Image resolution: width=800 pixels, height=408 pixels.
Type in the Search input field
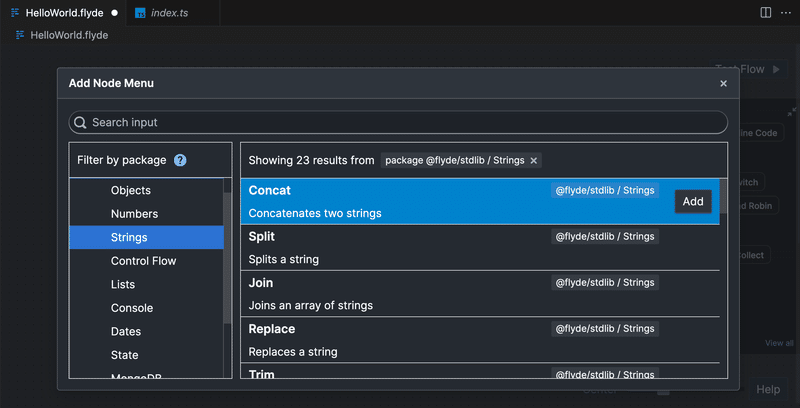(400, 122)
